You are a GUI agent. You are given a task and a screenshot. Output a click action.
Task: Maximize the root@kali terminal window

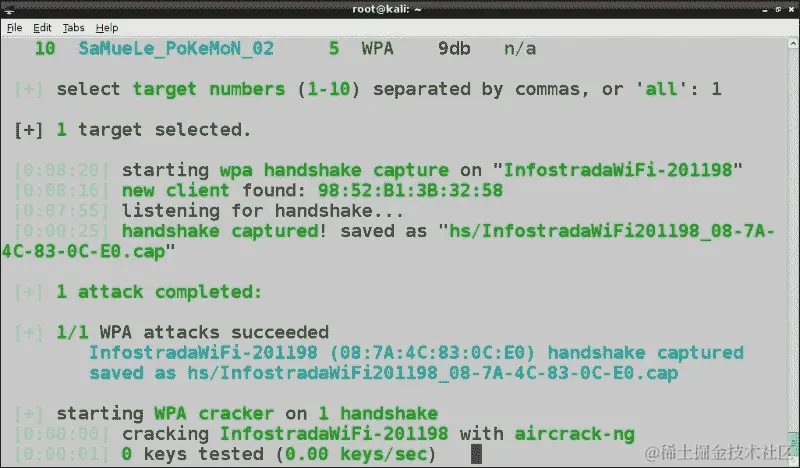pyautogui.click(x=778, y=9)
